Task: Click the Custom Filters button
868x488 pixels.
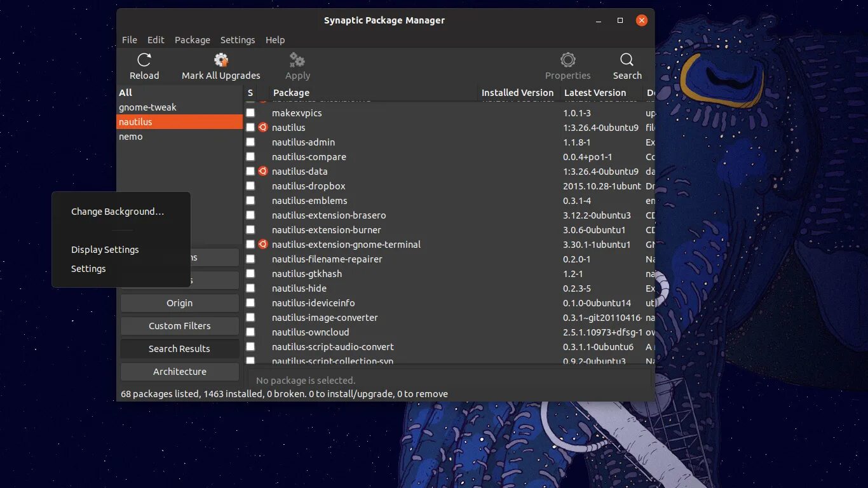Action: [180, 326]
